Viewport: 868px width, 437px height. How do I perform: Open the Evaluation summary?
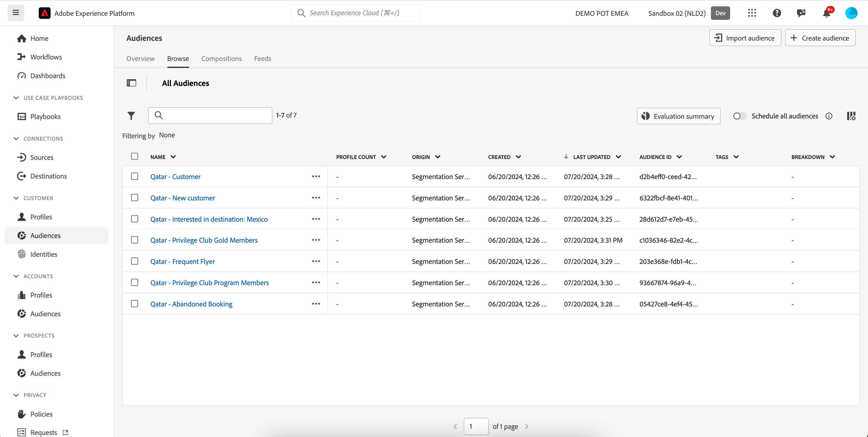tap(679, 116)
